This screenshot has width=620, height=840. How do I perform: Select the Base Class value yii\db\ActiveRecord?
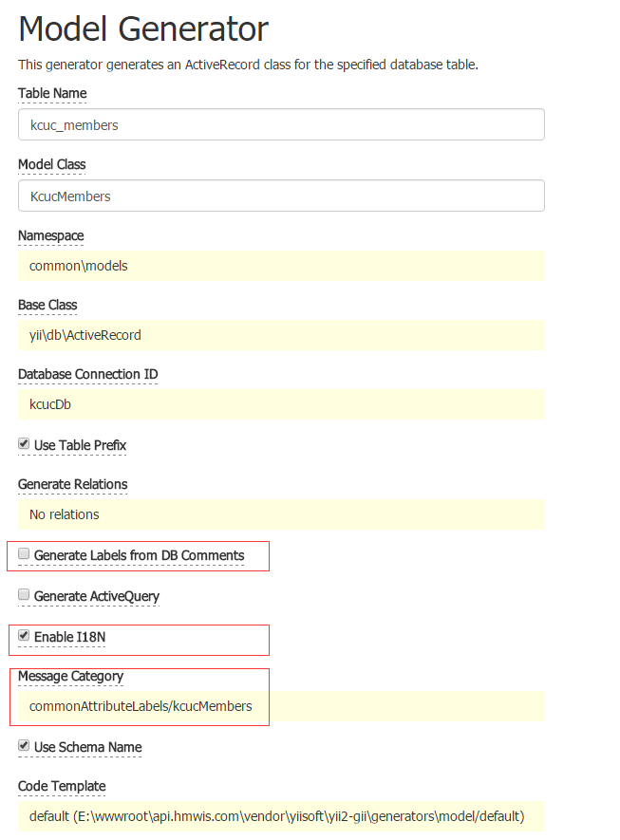click(281, 335)
